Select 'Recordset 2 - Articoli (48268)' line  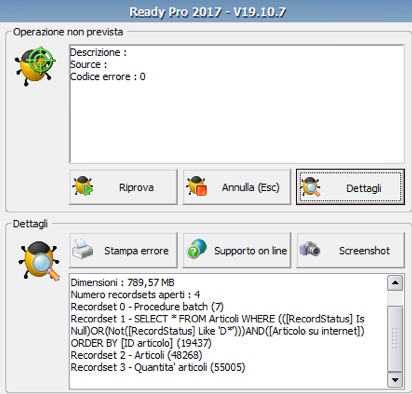coord(136,355)
